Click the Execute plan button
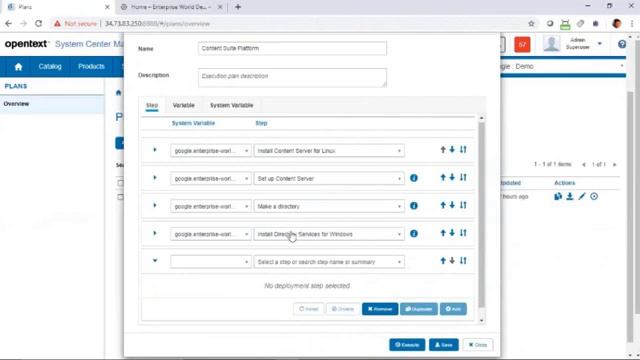 (407, 345)
